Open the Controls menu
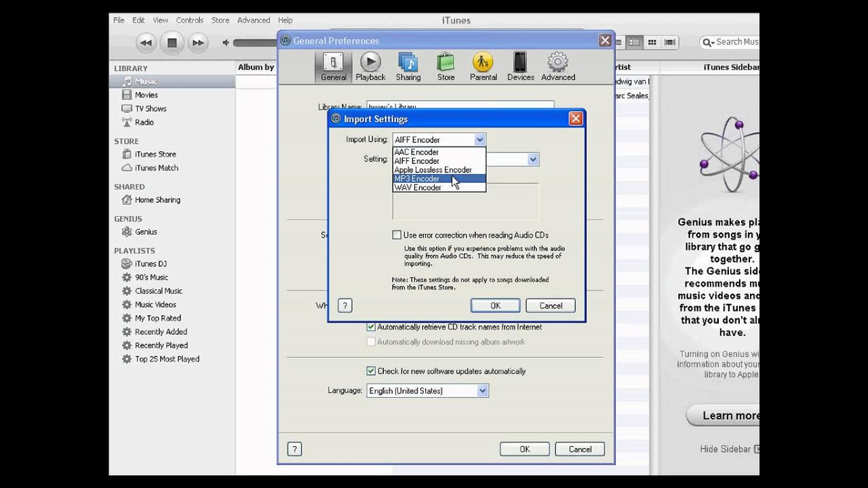This screenshot has height=488, width=868. (x=190, y=20)
